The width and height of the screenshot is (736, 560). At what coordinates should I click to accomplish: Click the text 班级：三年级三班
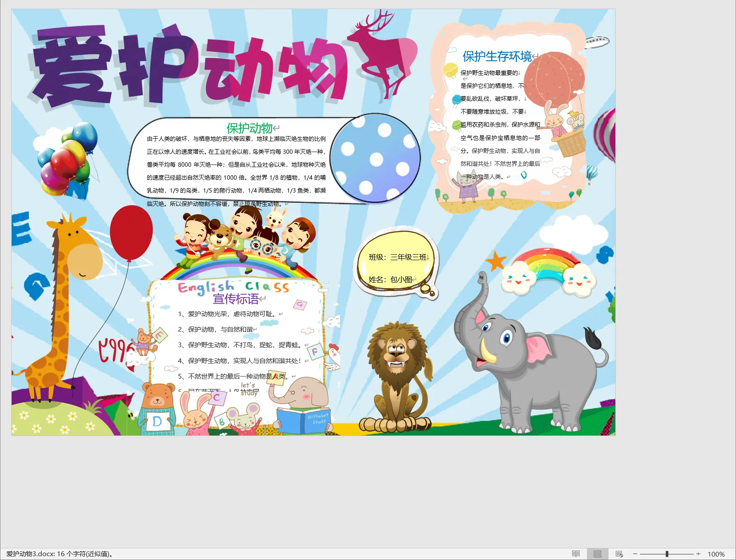pyautogui.click(x=397, y=257)
